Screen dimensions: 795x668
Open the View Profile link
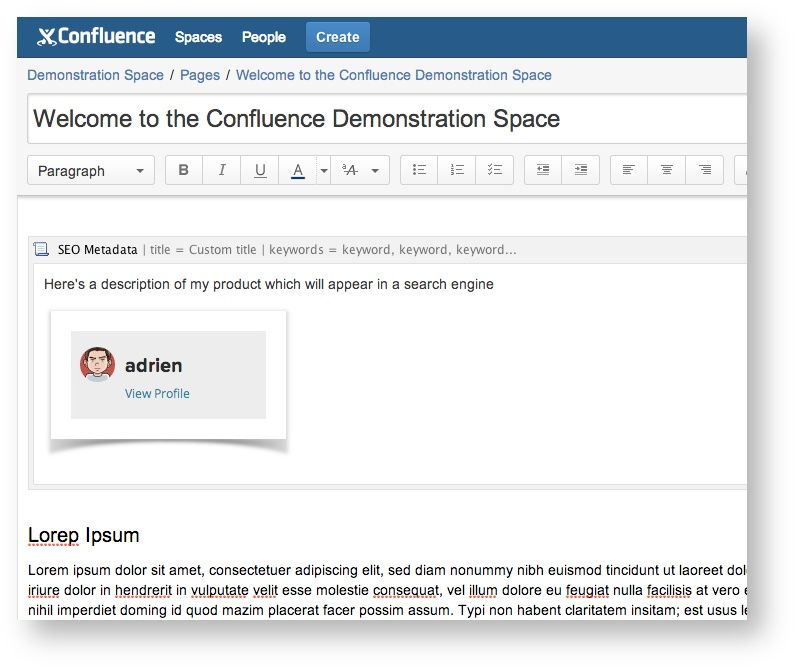pyautogui.click(x=157, y=394)
